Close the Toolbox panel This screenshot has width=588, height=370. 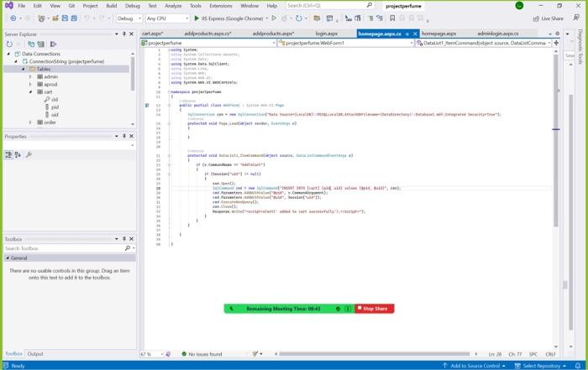click(131, 238)
